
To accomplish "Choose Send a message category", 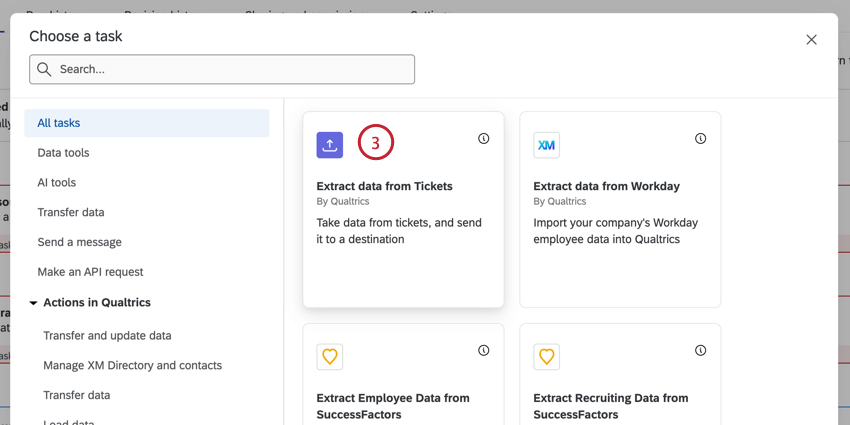I will [x=79, y=242].
